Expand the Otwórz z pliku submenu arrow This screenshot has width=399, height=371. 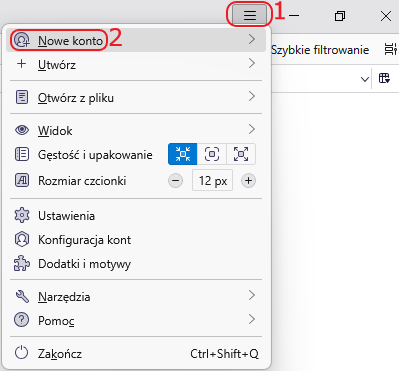[x=252, y=97]
